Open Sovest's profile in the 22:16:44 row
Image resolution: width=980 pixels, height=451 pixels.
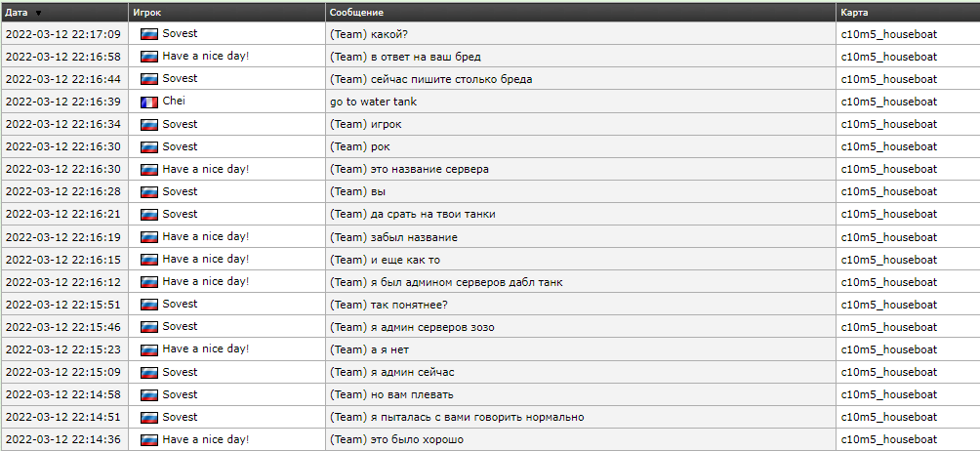[180, 79]
